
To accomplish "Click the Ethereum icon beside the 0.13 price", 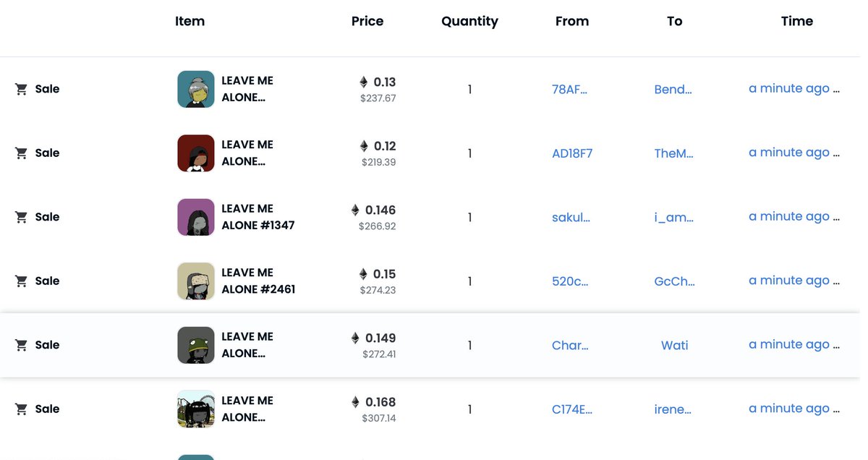I will (354, 82).
